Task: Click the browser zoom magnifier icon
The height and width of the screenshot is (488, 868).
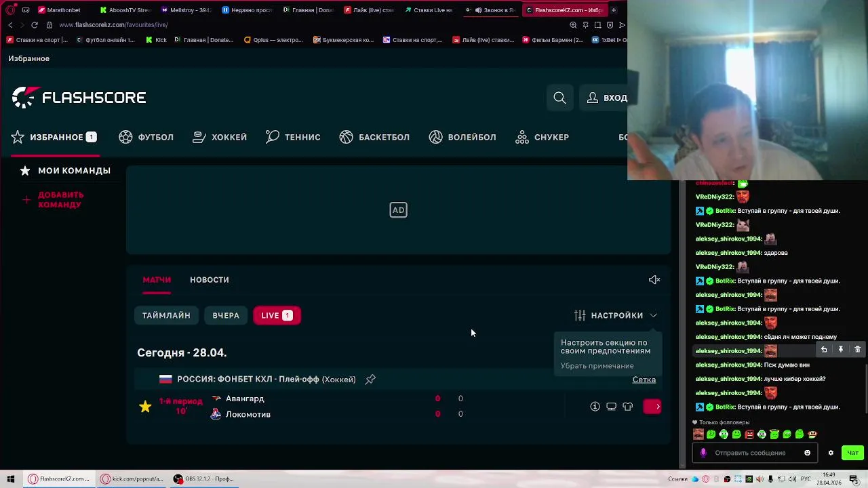Action: tap(573, 25)
